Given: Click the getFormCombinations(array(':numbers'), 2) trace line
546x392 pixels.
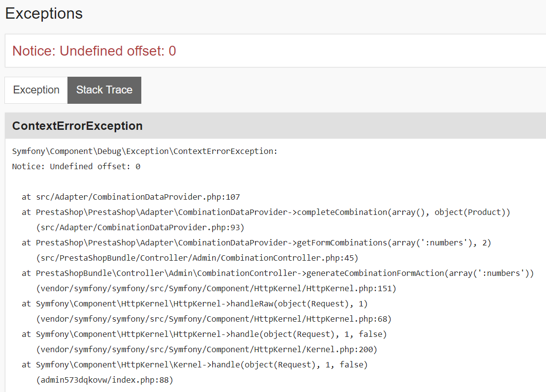Looking at the screenshot, I should (257, 243).
